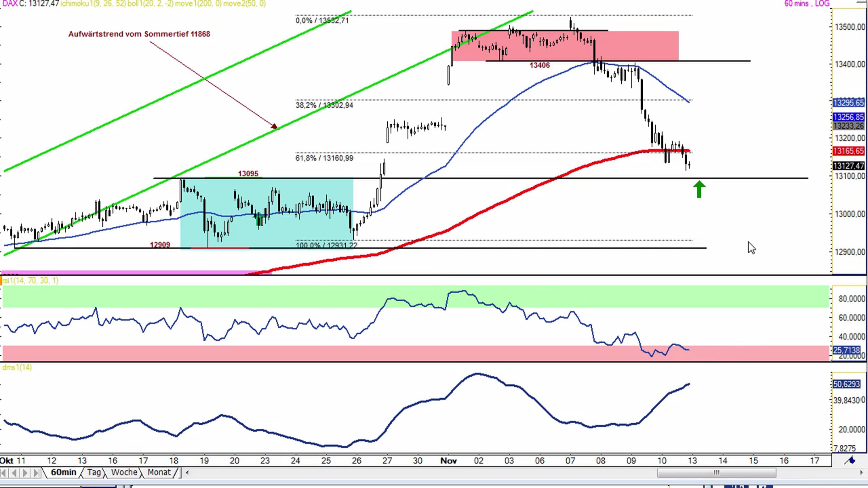Click the '61,8% / 13160,99' Fibonacci label
The height and width of the screenshot is (488, 868).
(324, 158)
